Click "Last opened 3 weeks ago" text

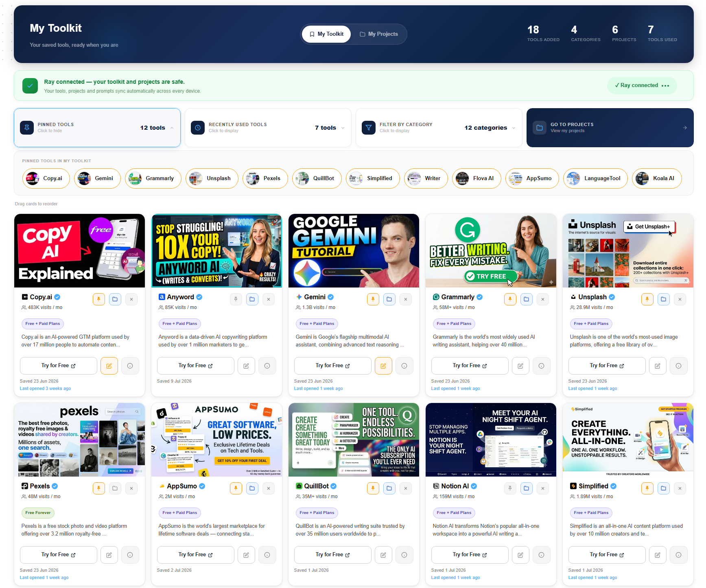click(x=45, y=389)
